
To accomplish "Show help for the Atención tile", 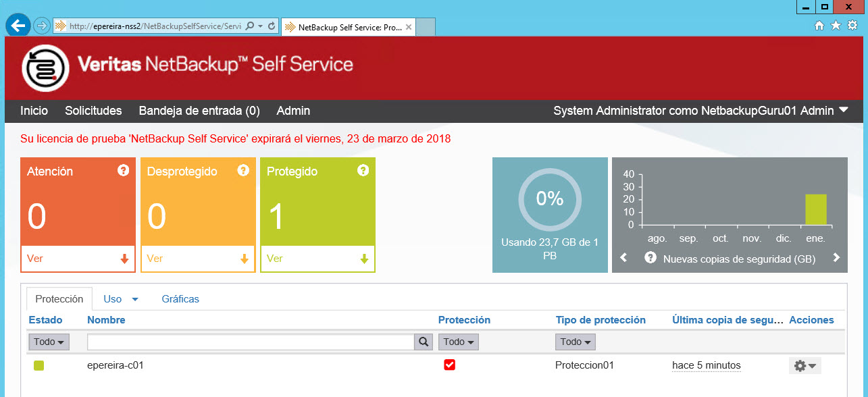I will (123, 170).
